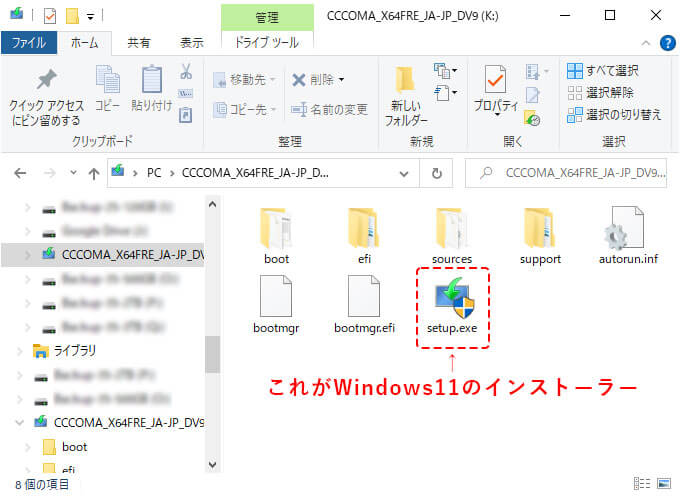Viewport: 680px width, 497px height.
Task: Click 名前の変更 (Rename) button
Action: point(329,110)
